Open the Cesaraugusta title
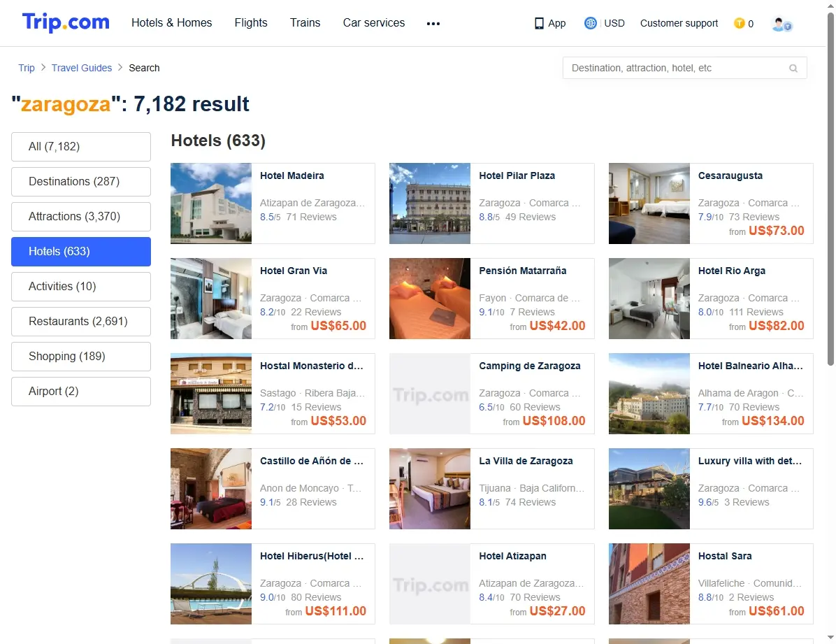The height and width of the screenshot is (644, 836). 730,176
